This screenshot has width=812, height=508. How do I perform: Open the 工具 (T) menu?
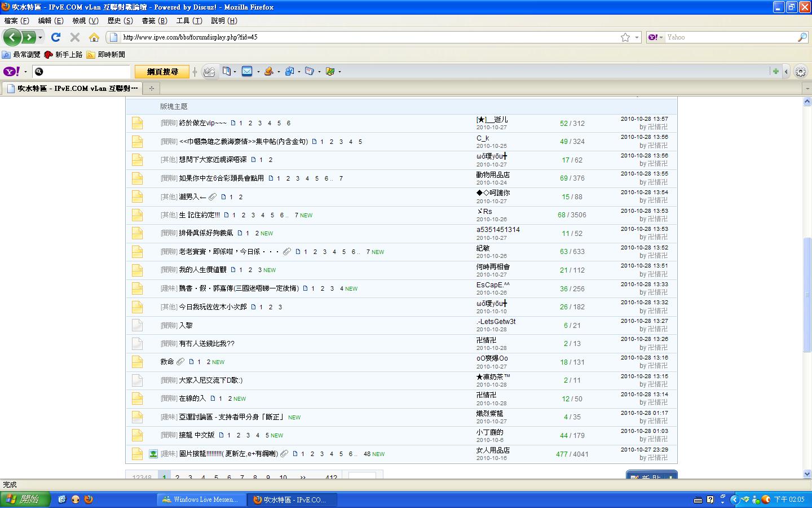[189, 20]
